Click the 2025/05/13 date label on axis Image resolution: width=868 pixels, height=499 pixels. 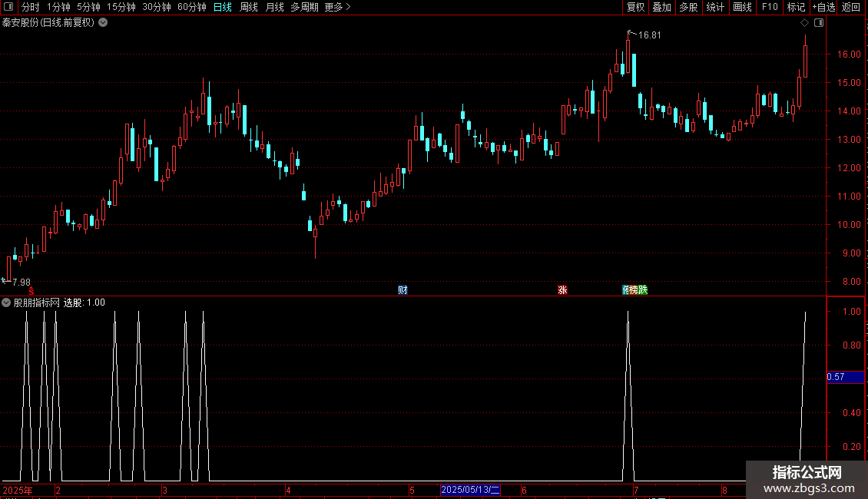[471, 490]
